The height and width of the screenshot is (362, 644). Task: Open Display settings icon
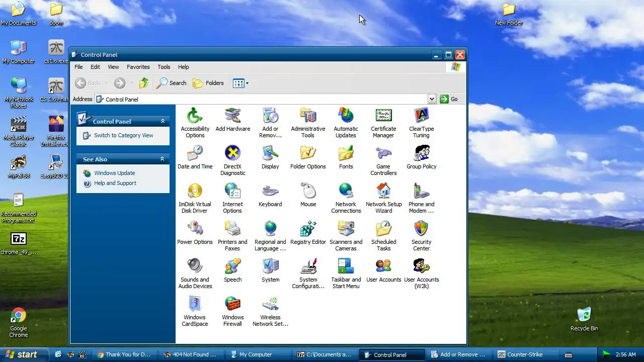270,157
